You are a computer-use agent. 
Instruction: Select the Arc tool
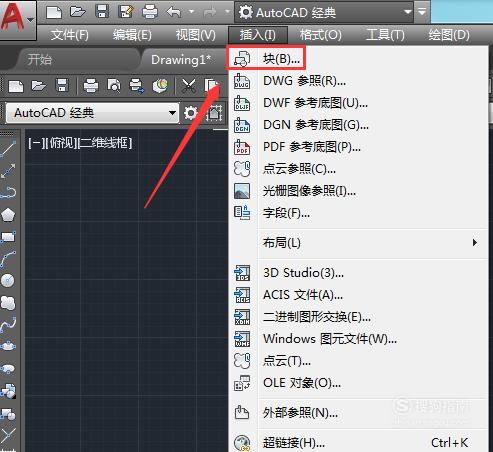point(8,259)
